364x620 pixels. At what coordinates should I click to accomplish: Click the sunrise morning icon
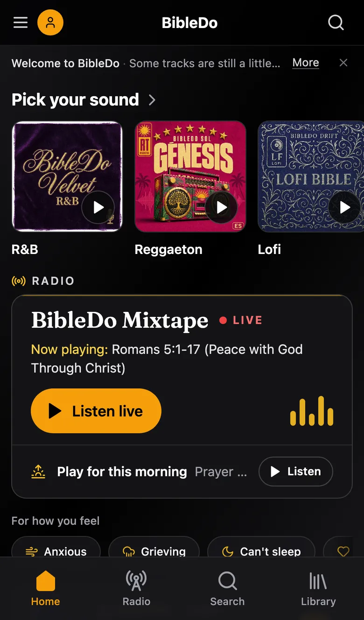click(x=38, y=472)
